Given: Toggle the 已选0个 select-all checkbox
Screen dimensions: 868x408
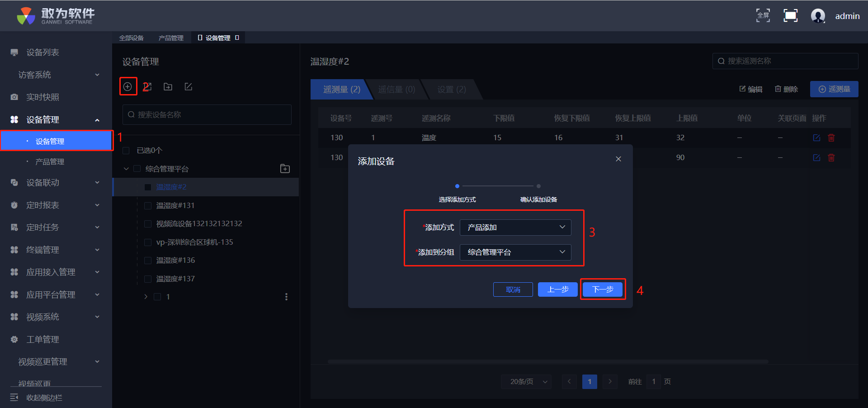Looking at the screenshot, I should point(126,150).
